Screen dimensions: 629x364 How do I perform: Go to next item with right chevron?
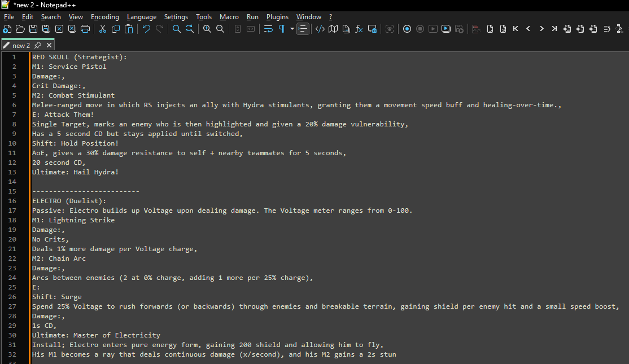pos(541,28)
